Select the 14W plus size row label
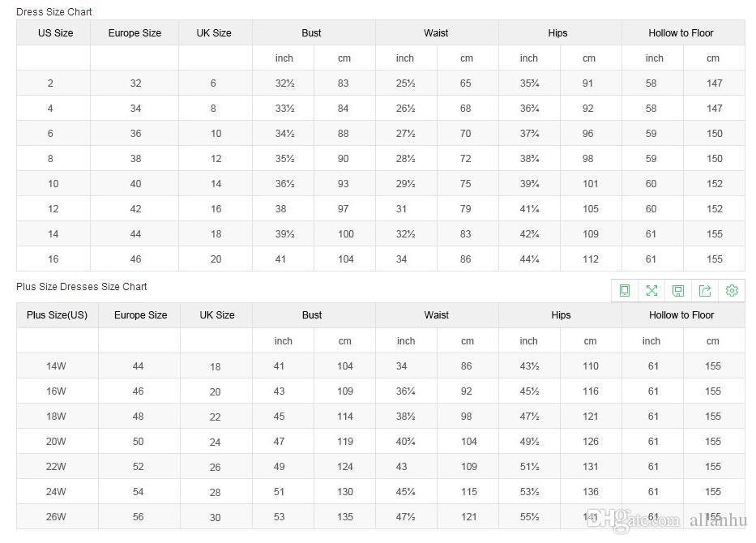This screenshot has width=756, height=543. point(56,366)
